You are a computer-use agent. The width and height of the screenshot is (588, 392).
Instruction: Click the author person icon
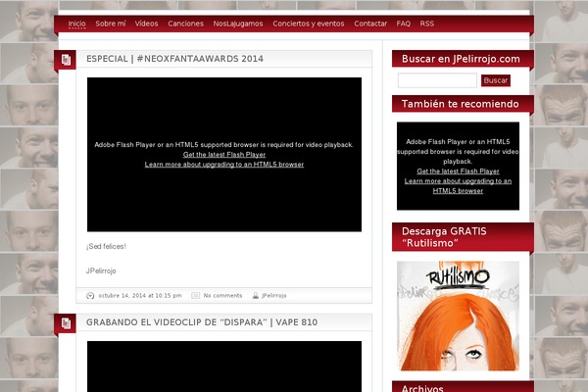click(x=256, y=296)
